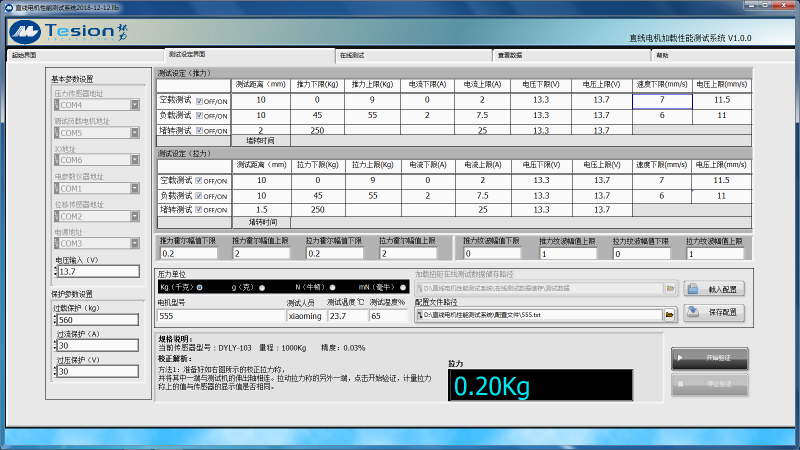Image resolution: width=800 pixels, height=450 pixels.
Task: Click the app icon in the title bar
Action: [7, 6]
